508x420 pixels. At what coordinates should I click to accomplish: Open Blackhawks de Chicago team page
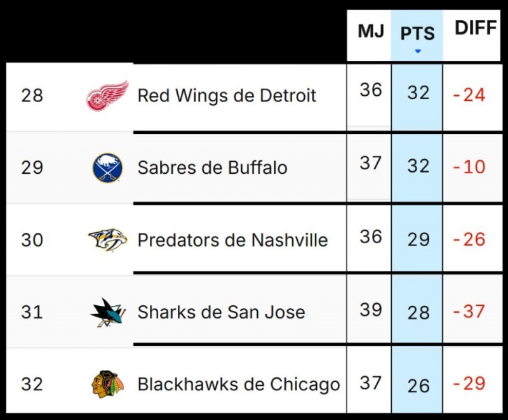tap(238, 384)
